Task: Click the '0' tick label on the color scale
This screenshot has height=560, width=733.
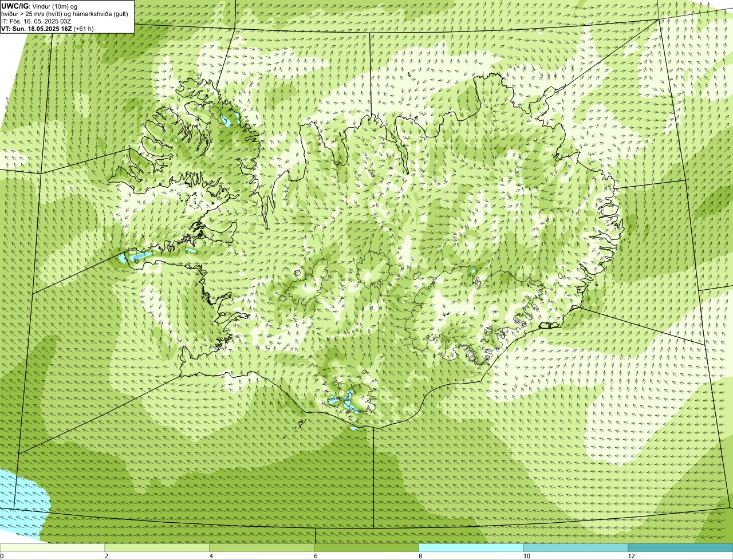Action: [x=2, y=556]
